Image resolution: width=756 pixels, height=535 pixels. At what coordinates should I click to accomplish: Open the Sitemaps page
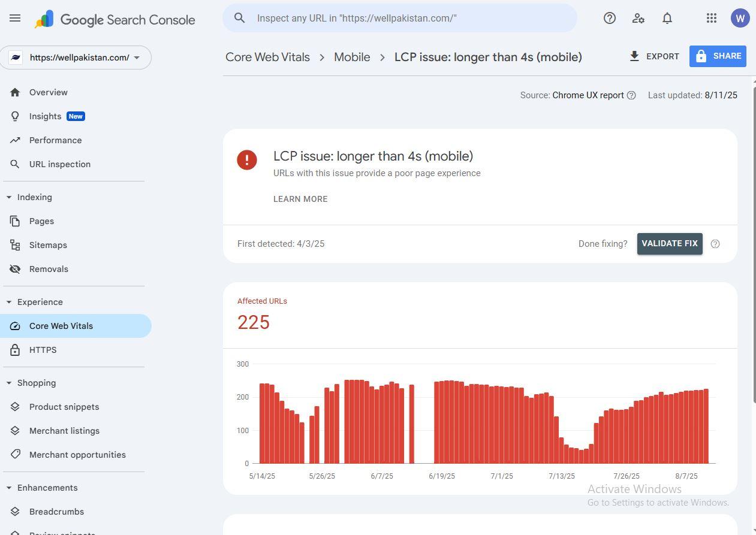48,245
